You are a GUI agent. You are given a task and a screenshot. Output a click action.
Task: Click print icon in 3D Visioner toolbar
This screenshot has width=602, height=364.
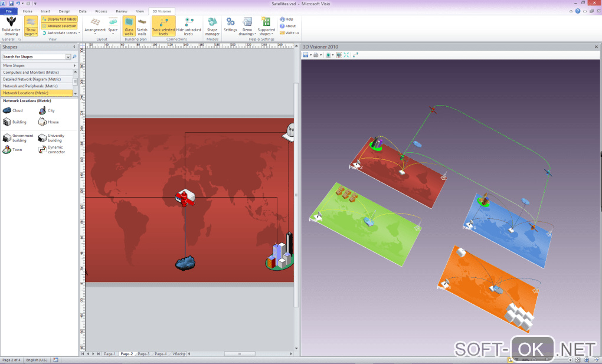(316, 55)
